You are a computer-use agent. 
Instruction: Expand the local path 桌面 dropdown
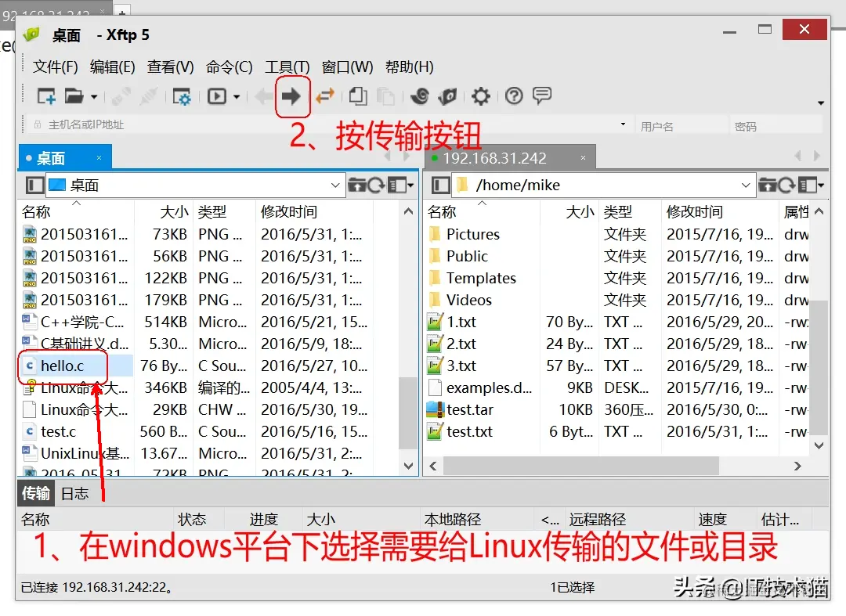point(335,186)
